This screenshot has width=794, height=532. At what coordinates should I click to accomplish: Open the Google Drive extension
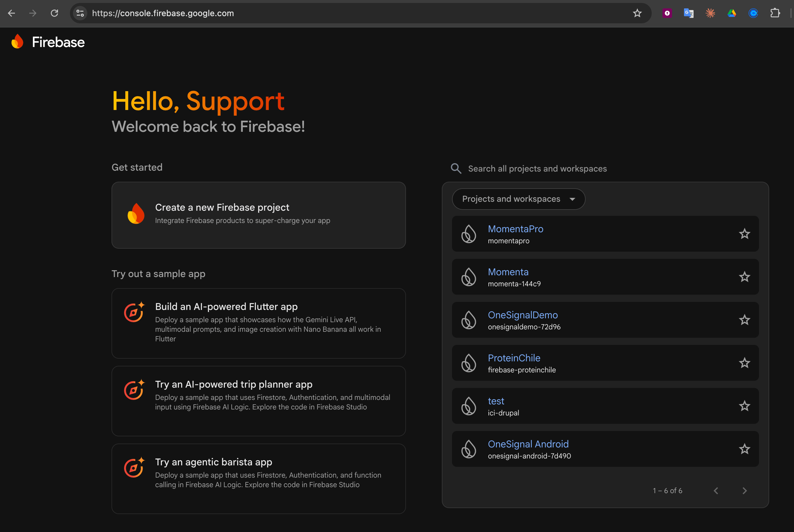732,13
